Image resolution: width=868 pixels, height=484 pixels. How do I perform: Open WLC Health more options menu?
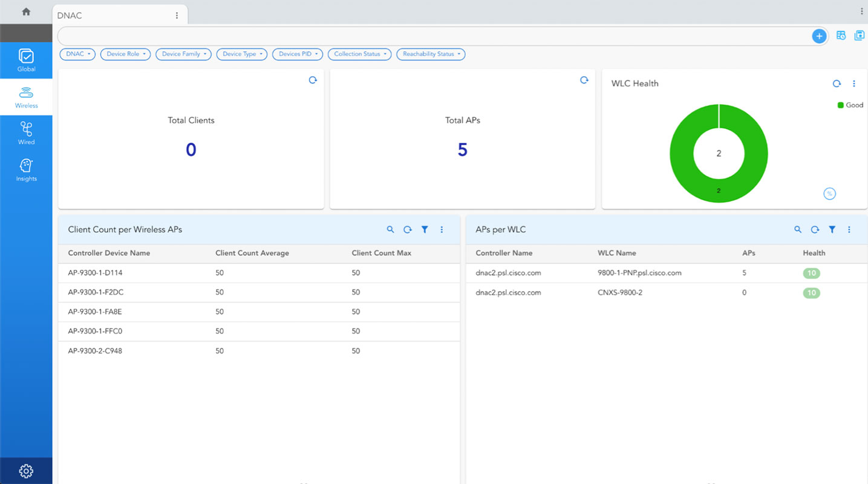coord(854,84)
